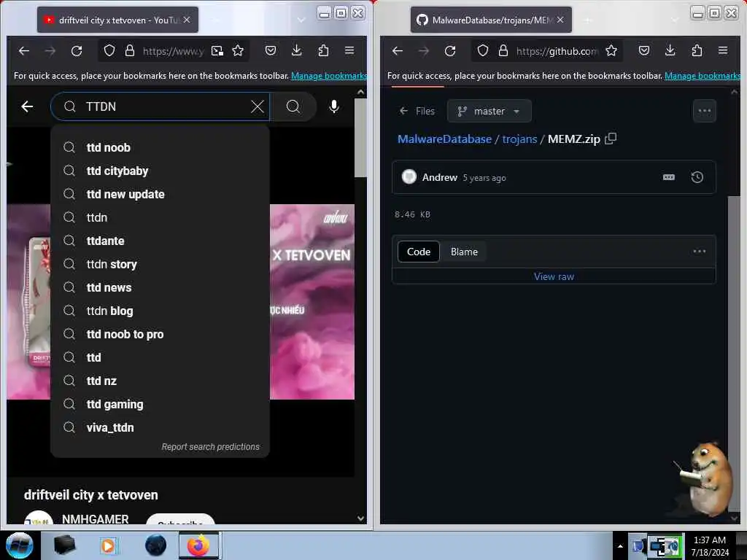Reload the GitHub page
Screen dimensions: 747x560
(x=449, y=50)
